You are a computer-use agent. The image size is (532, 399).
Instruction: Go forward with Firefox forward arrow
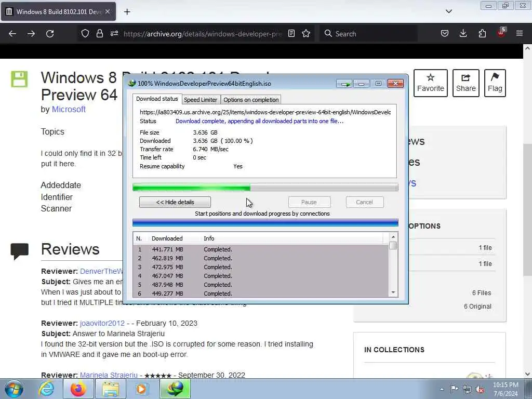pyautogui.click(x=31, y=34)
